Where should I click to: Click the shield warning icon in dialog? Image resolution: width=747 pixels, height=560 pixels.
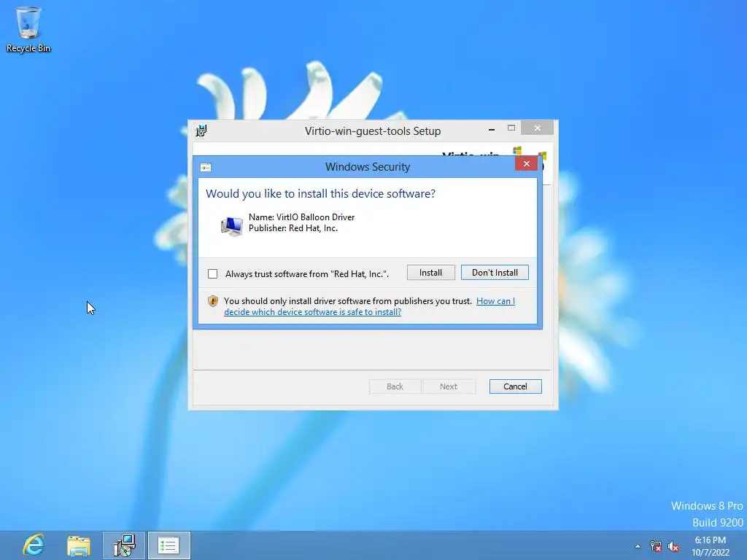tap(213, 301)
